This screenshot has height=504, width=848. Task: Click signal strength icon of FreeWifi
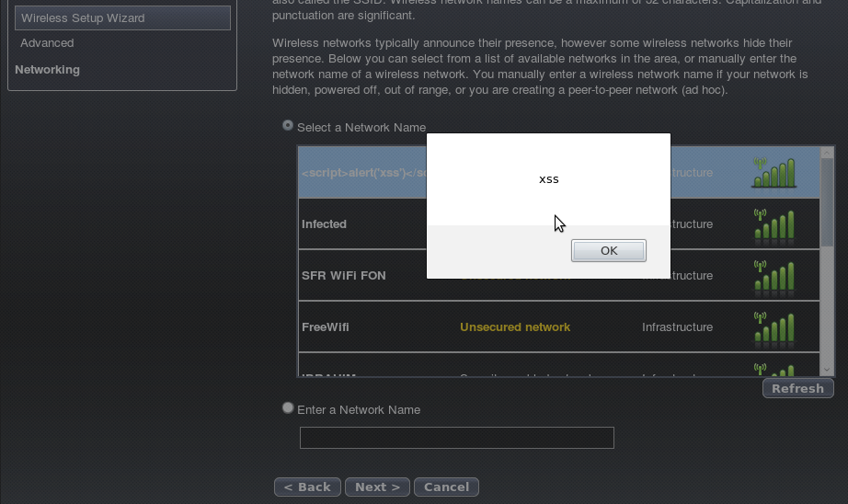point(774,327)
